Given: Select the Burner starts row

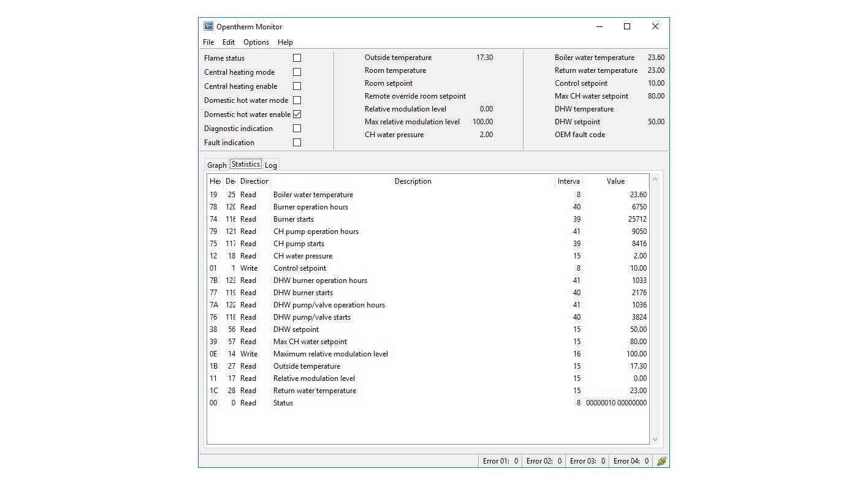Looking at the screenshot, I should (428, 219).
